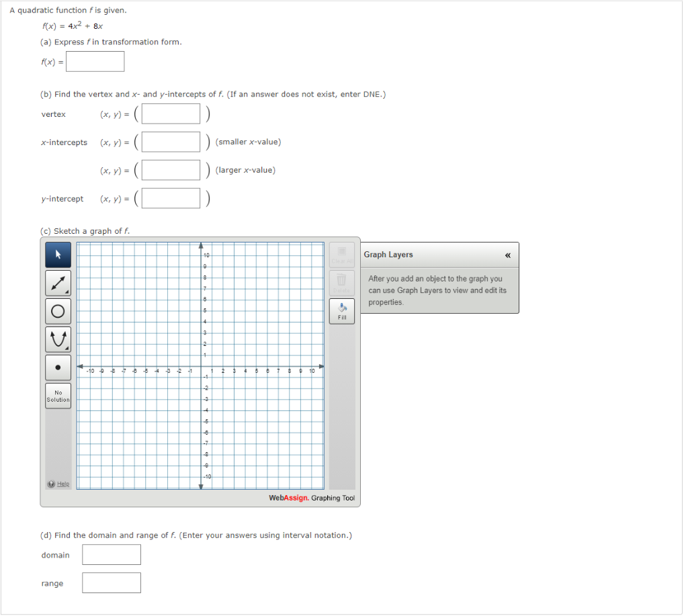Open the parabola tool variant triangle
The width and height of the screenshot is (688, 616).
pos(66,347)
